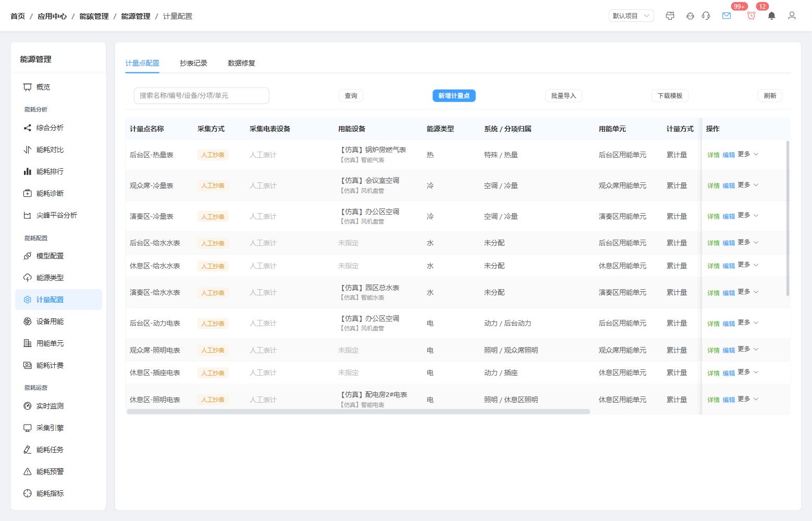The width and height of the screenshot is (812, 521).
Task: Click the 批量导入 button
Action: click(563, 96)
